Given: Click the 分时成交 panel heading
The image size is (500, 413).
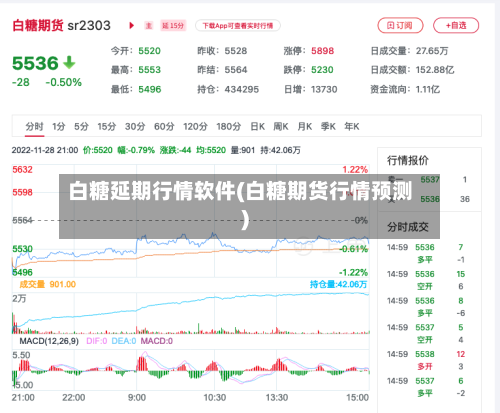Looking at the screenshot, I should click(408, 227).
